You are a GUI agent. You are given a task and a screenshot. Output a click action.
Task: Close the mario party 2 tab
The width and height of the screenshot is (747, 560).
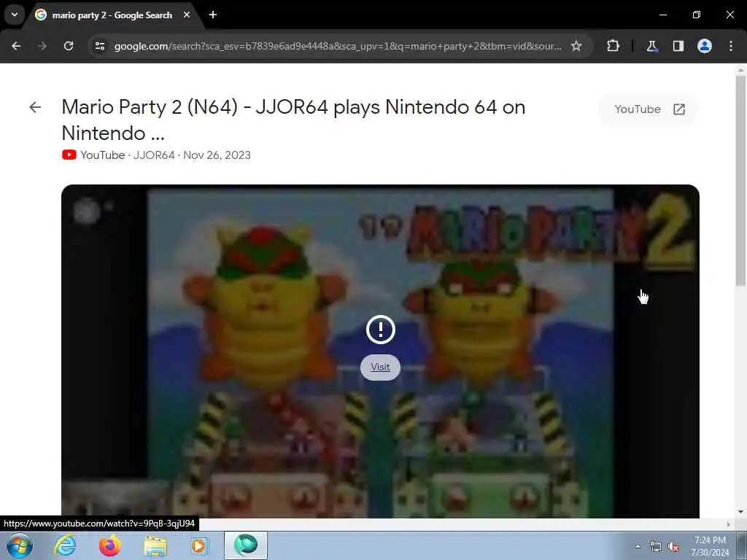187,15
